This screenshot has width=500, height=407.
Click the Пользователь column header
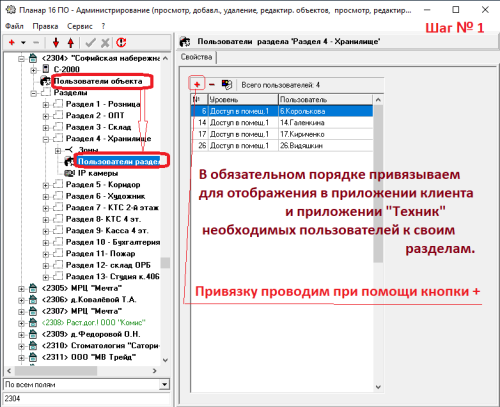point(325,99)
